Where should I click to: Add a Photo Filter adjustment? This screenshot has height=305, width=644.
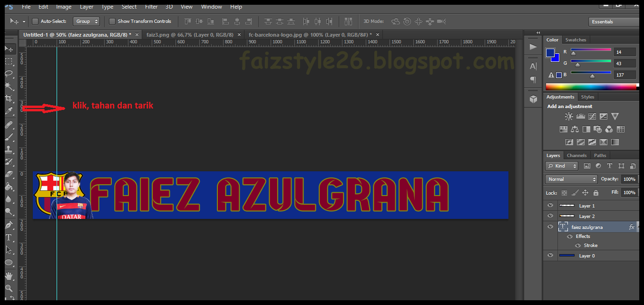(598, 129)
